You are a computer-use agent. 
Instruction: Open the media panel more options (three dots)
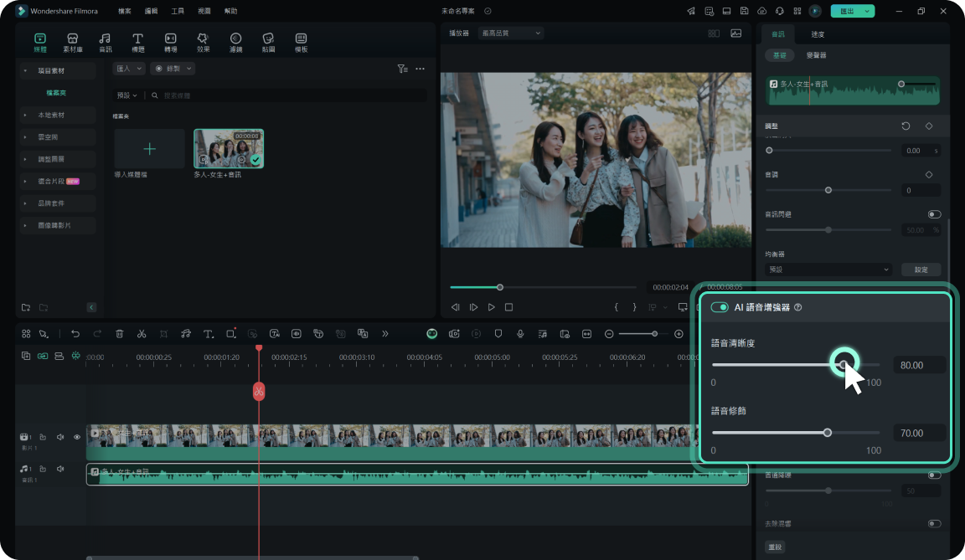pos(421,69)
